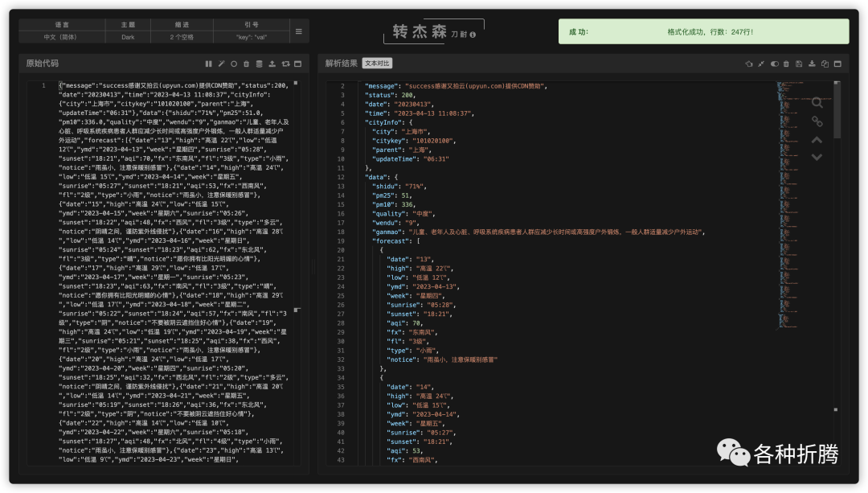
Task: Click the 解析结果 panel title
Action: 341,64
